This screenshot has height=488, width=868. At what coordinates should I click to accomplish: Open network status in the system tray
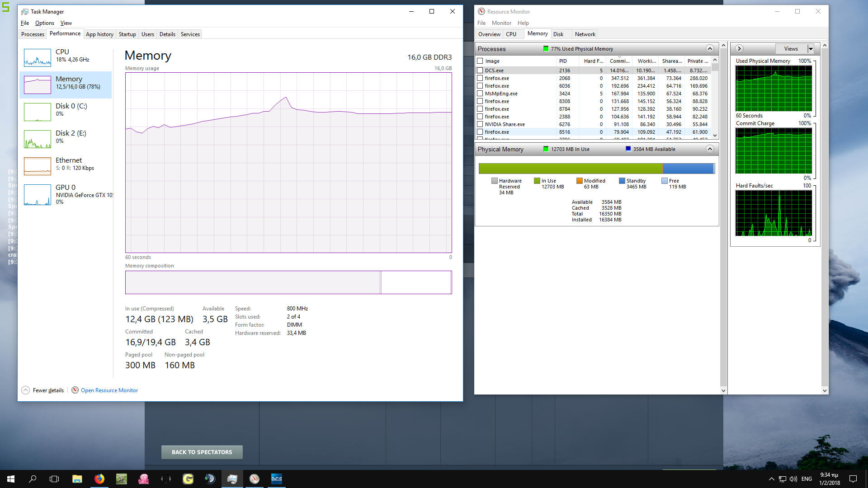[x=783, y=479]
